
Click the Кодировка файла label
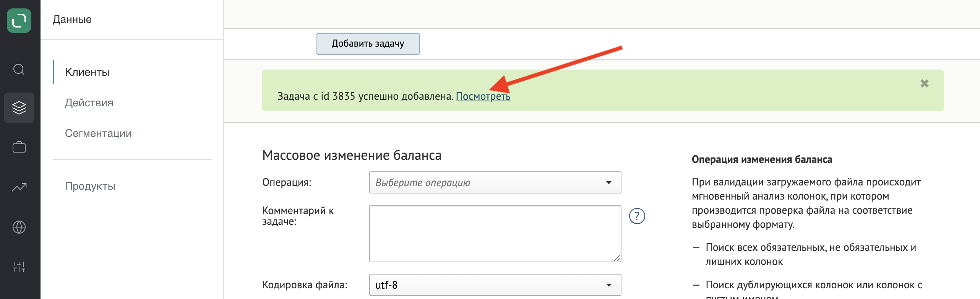click(305, 285)
